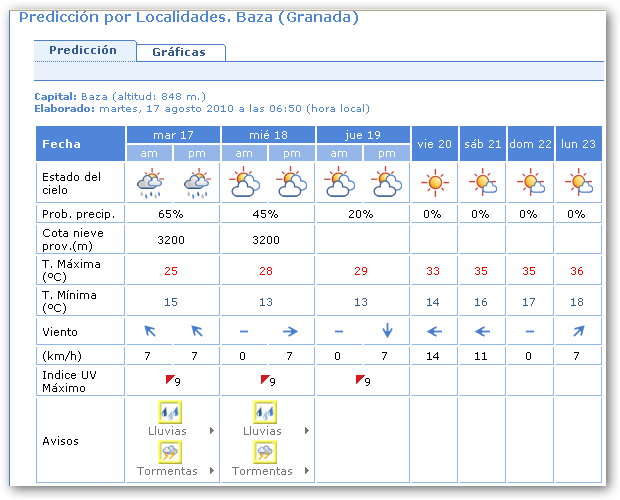Click the sáb 21 date column header
Image resolution: width=620 pixels, height=500 pixels.
click(482, 144)
